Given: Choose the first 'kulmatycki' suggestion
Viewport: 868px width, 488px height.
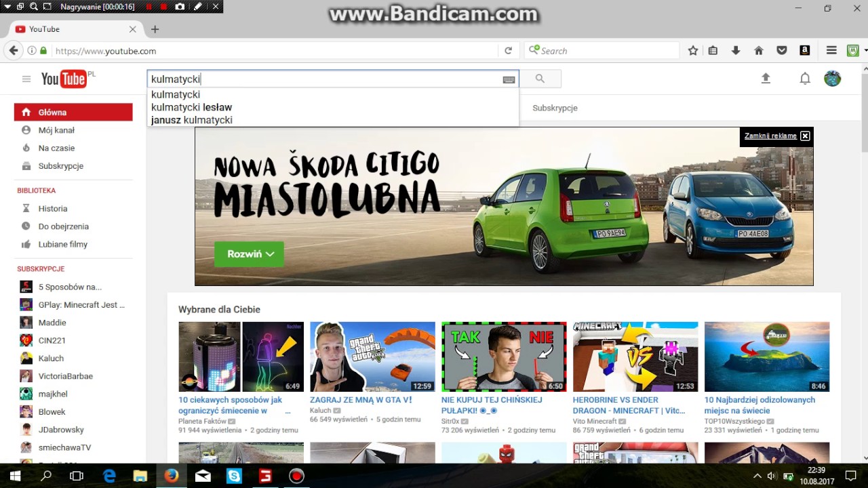Looking at the screenshot, I should click(176, 95).
